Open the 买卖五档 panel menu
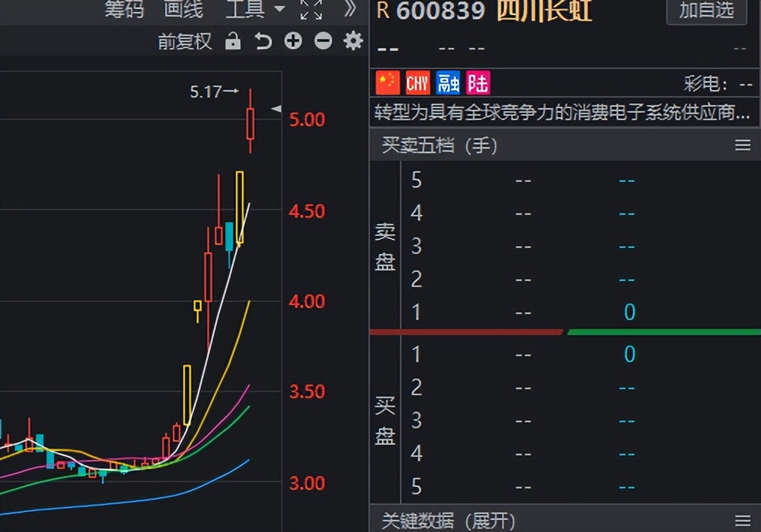This screenshot has height=532, width=761. click(744, 144)
